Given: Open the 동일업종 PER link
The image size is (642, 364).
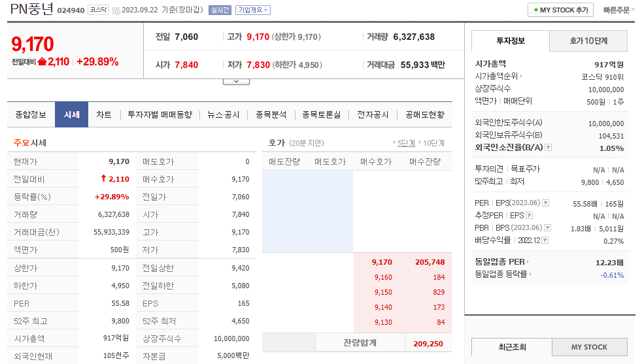Looking at the screenshot, I should (x=501, y=261).
